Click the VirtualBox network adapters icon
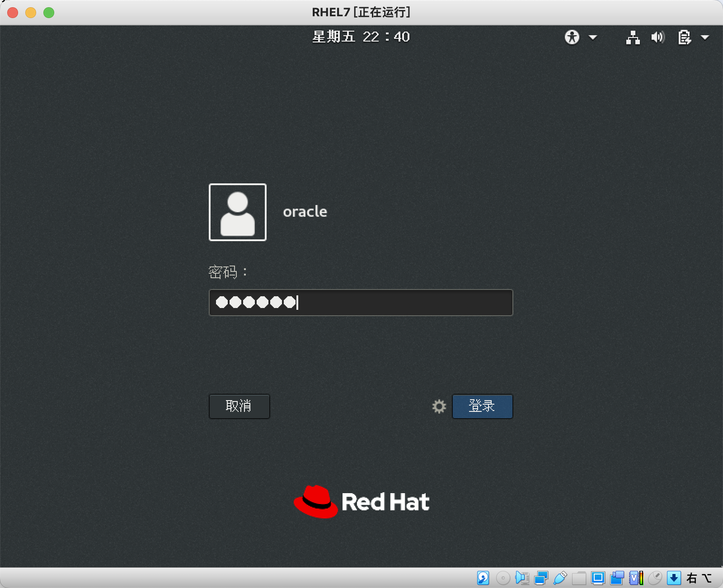Viewport: 723px width, 588px height. coord(541,578)
